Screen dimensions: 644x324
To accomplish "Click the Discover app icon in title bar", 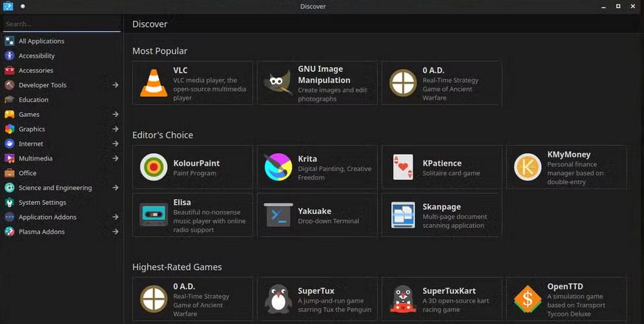I will (x=8, y=6).
